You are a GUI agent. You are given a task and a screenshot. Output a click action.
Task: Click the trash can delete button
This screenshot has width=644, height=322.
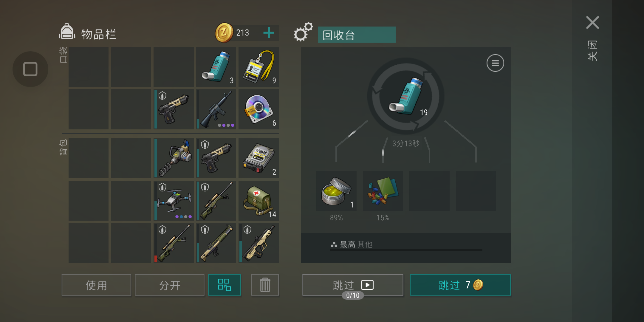pyautogui.click(x=265, y=285)
